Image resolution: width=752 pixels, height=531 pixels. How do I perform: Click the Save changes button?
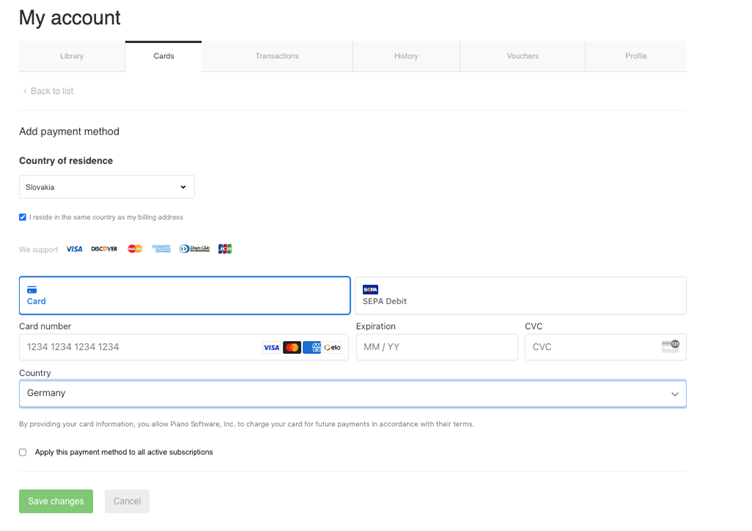pyautogui.click(x=56, y=501)
